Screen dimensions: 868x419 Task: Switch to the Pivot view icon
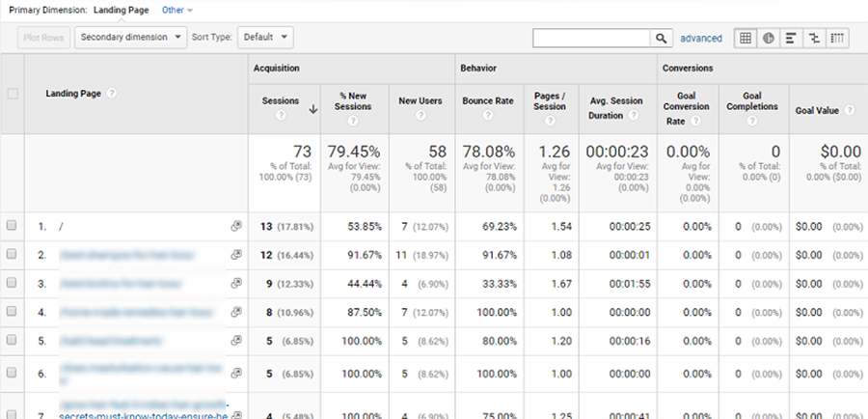pyautogui.click(x=837, y=38)
